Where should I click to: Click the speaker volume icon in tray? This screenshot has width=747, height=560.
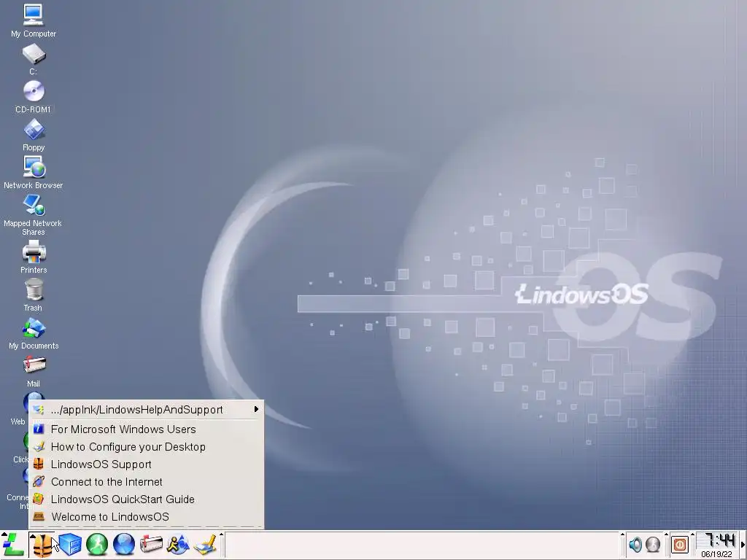pyautogui.click(x=635, y=544)
